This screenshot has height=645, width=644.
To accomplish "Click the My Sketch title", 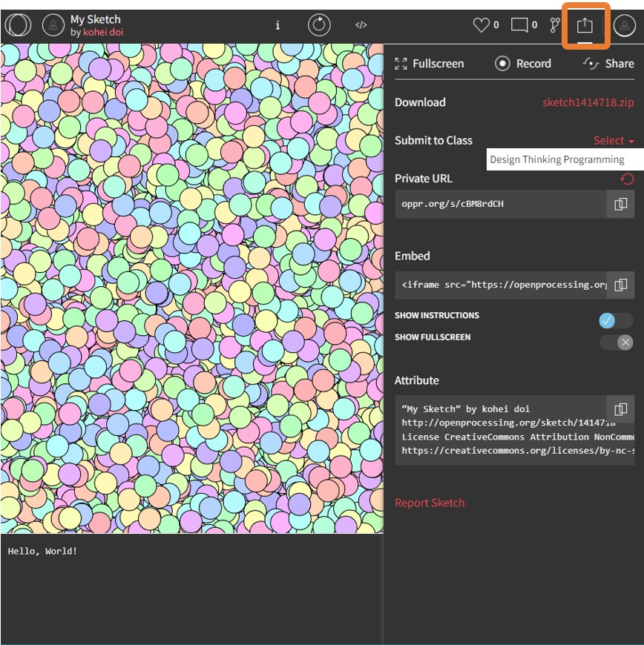I will [x=95, y=19].
